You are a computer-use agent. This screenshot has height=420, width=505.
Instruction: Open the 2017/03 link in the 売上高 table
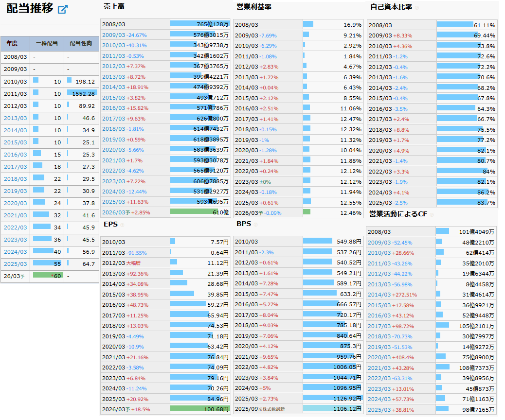(x=113, y=119)
